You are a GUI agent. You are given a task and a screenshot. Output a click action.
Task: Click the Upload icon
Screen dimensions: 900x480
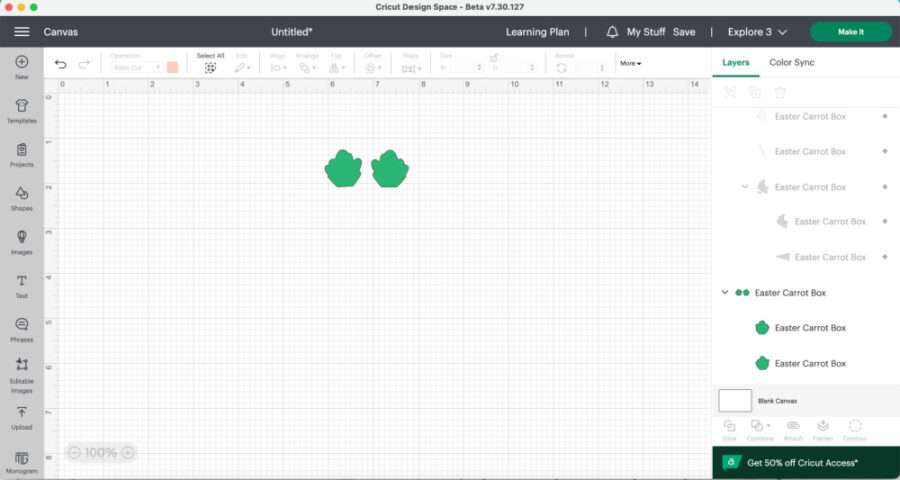click(21, 416)
